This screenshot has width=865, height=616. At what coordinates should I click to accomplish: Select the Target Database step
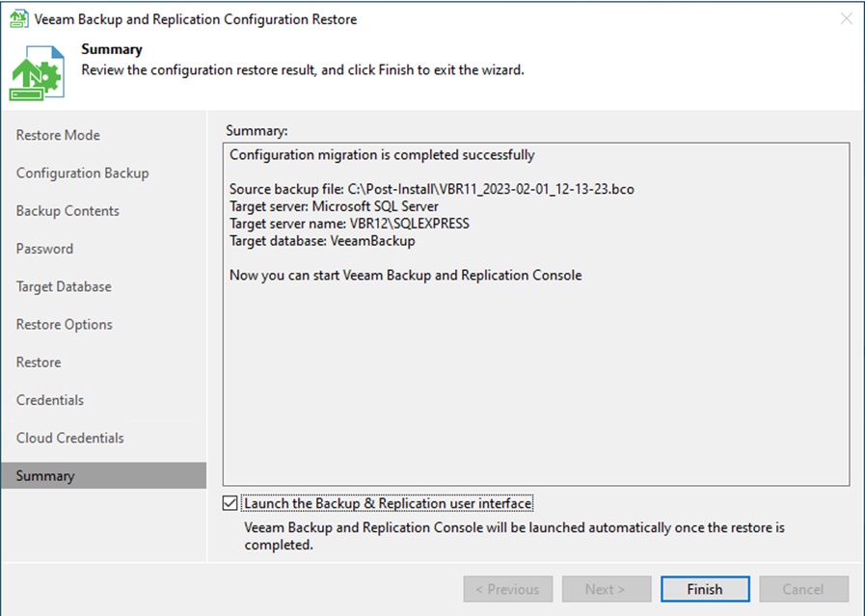(64, 286)
